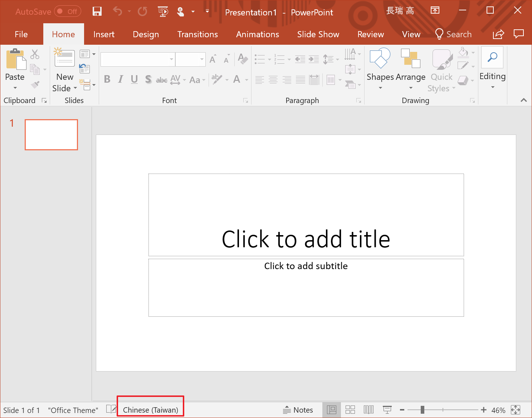This screenshot has height=418, width=532.
Task: Click the New Slide icon
Action: pos(64,58)
